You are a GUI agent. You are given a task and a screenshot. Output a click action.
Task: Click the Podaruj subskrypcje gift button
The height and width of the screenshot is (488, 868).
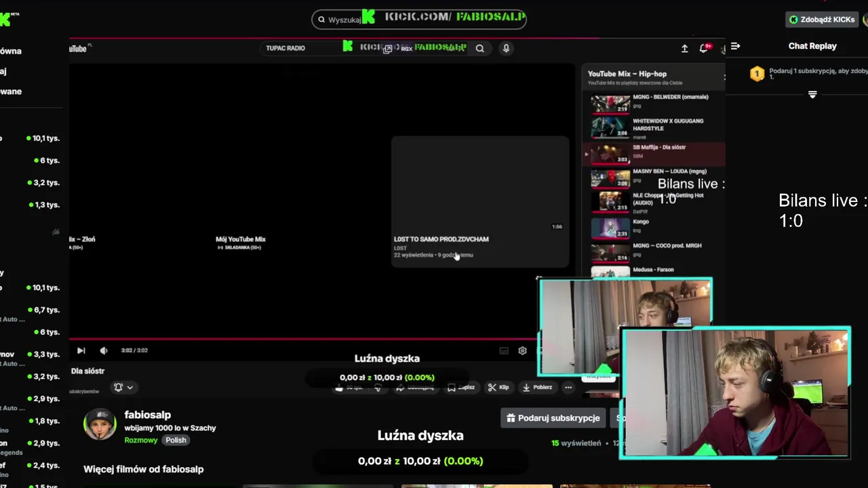click(553, 418)
